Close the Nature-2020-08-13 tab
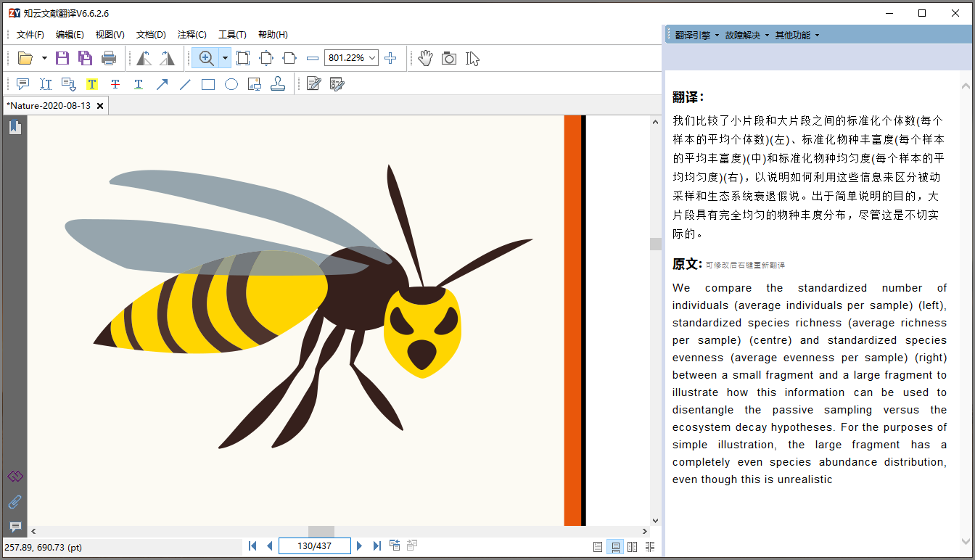 point(100,106)
